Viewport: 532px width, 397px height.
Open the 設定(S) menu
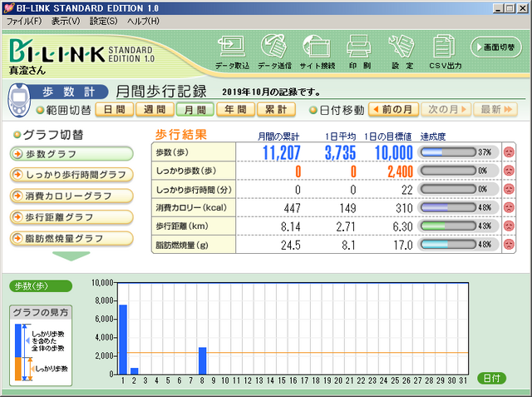[x=103, y=22]
